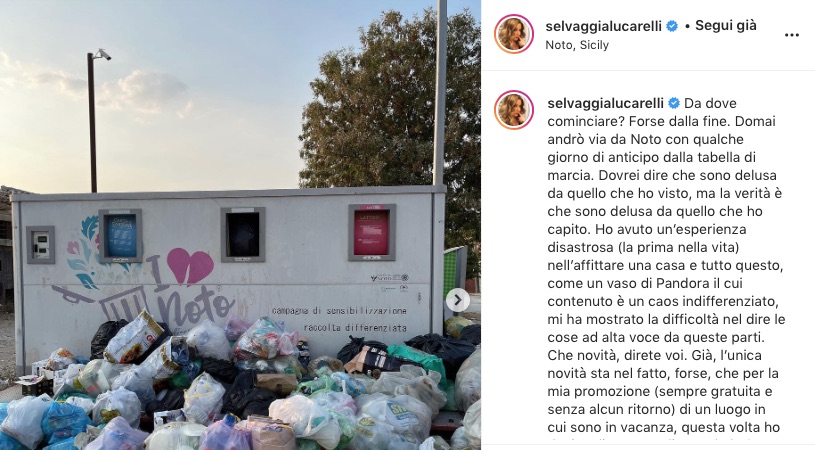Image resolution: width=815 pixels, height=450 pixels.
Task: Click the dark center slot of bin
Action: point(243,234)
